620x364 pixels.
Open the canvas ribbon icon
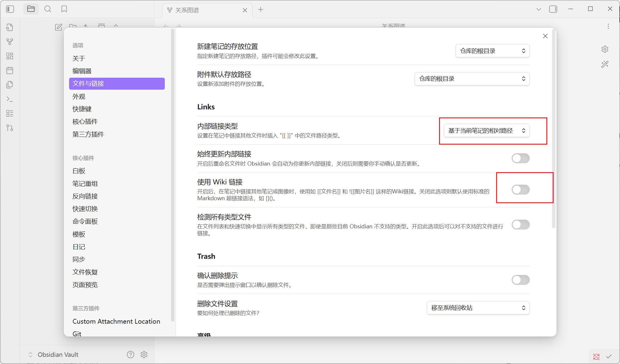pyautogui.click(x=10, y=56)
